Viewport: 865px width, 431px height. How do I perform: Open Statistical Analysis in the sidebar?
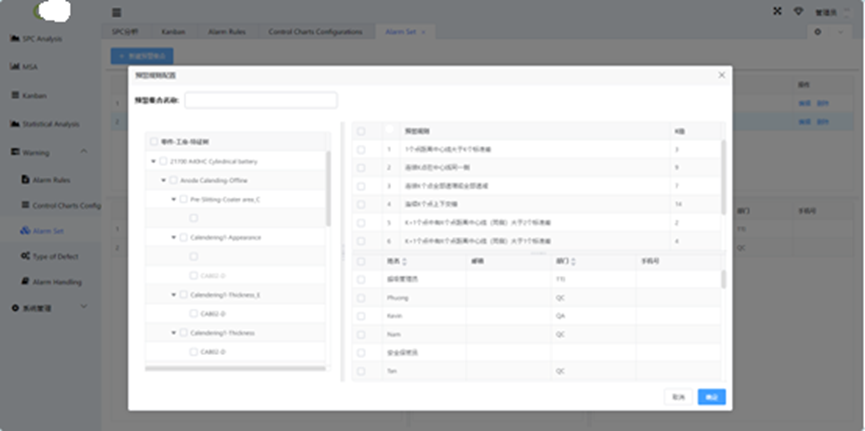click(x=45, y=124)
